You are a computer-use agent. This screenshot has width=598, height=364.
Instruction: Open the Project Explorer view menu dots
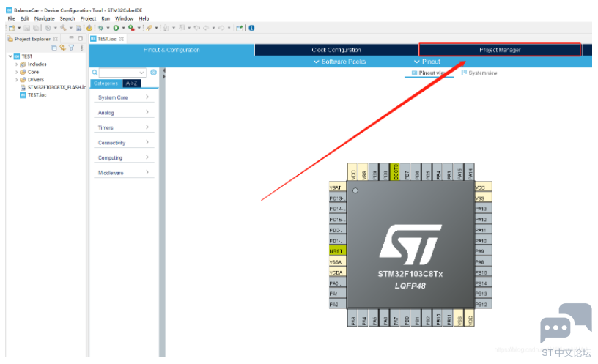point(81,48)
